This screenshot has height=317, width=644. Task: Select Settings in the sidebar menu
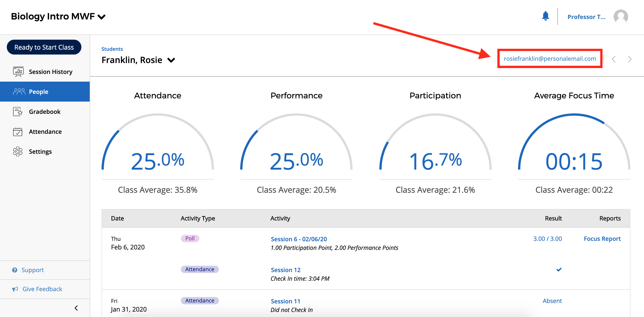click(x=40, y=151)
